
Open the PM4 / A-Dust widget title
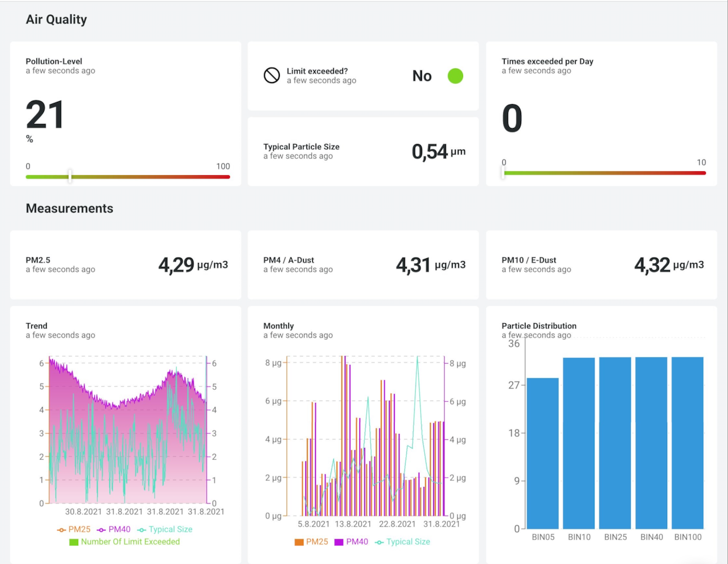(x=289, y=260)
